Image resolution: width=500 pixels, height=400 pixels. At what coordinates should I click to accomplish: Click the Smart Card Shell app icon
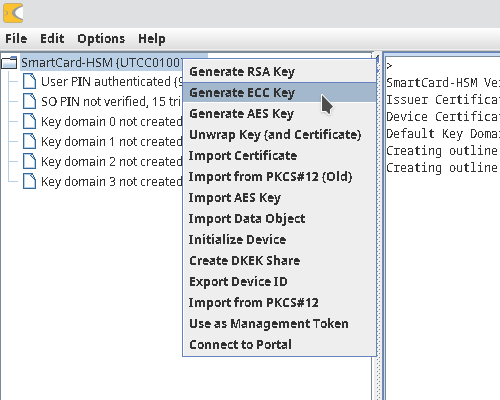pos(13,13)
